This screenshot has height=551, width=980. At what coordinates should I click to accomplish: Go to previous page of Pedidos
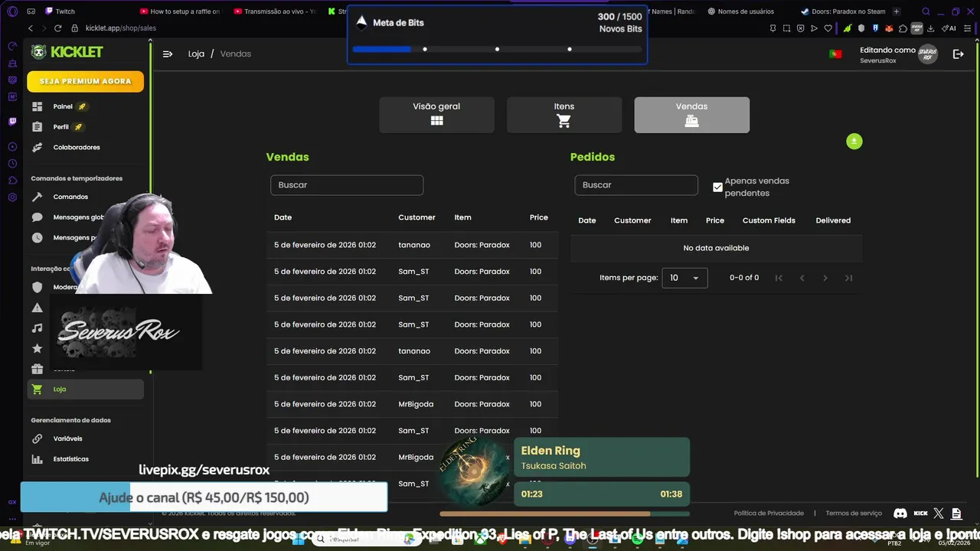[802, 278]
